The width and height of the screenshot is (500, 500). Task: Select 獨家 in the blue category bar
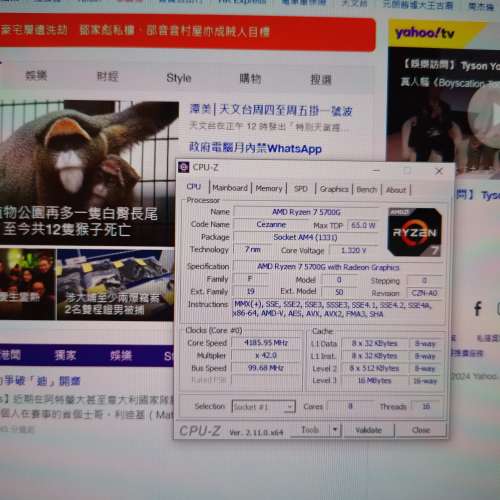(x=65, y=355)
